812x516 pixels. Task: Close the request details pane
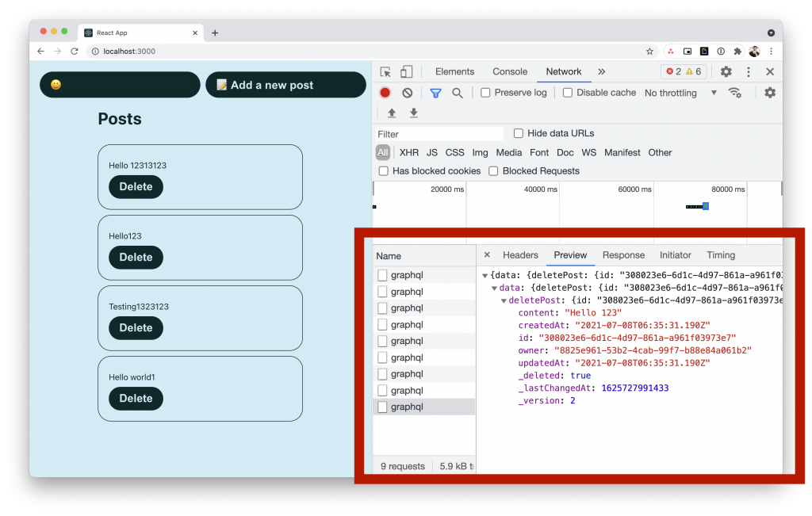tap(487, 254)
